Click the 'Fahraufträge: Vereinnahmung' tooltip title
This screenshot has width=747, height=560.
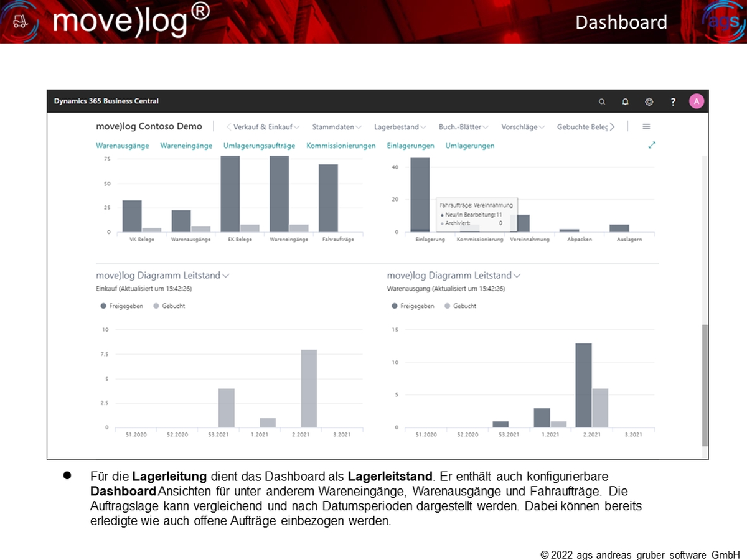476,205
